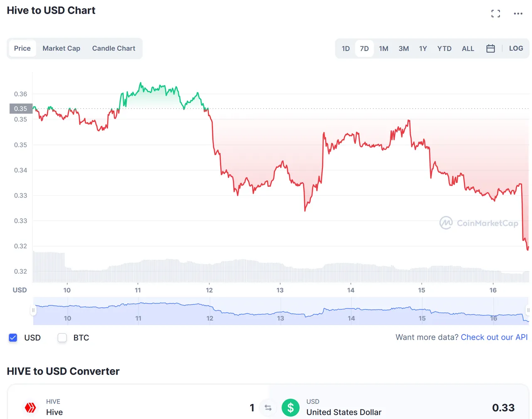
Task: Click the 15 date label on x-axis
Action: click(421, 290)
